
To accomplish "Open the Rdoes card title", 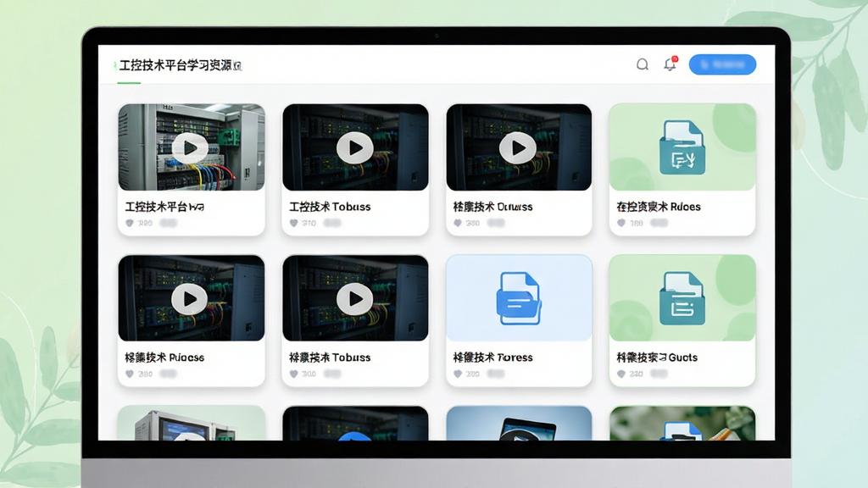I will coord(659,207).
